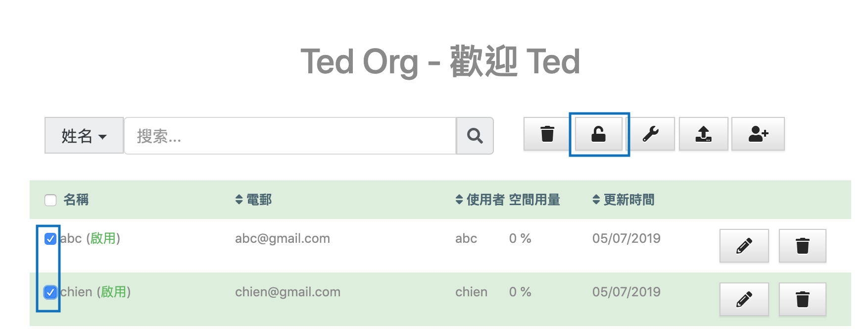The image size is (868, 329).
Task: Uncheck the chien user checkbox
Action: click(x=50, y=292)
